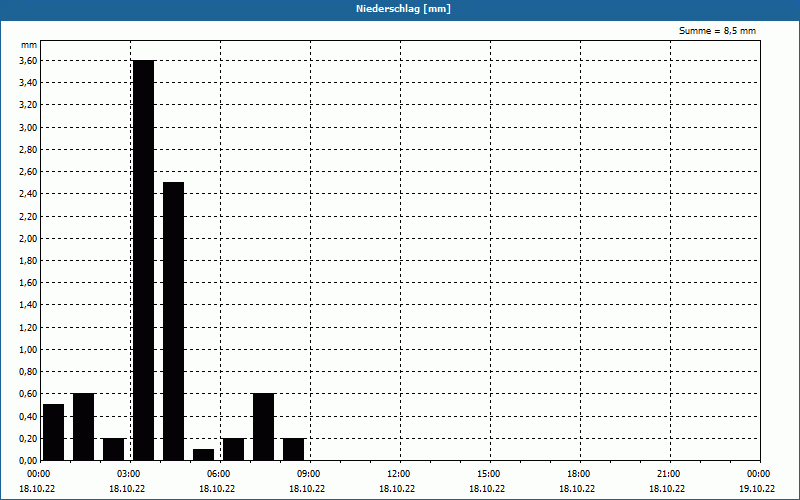Click the 18.10.22 date under 12:00

click(x=397, y=489)
